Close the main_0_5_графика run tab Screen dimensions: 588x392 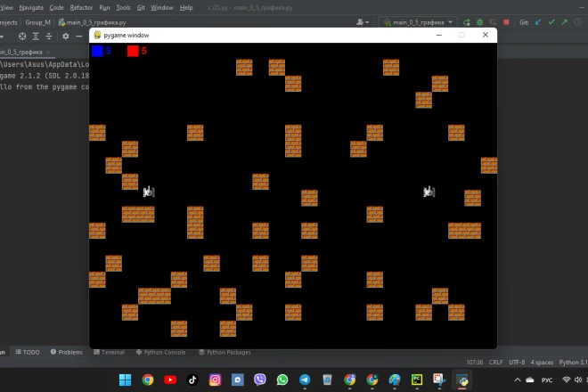tap(47, 53)
